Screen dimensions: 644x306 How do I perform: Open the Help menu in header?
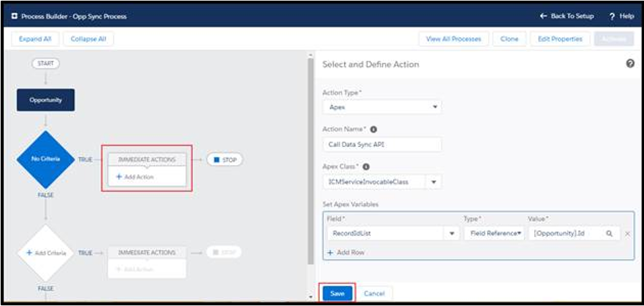click(621, 16)
